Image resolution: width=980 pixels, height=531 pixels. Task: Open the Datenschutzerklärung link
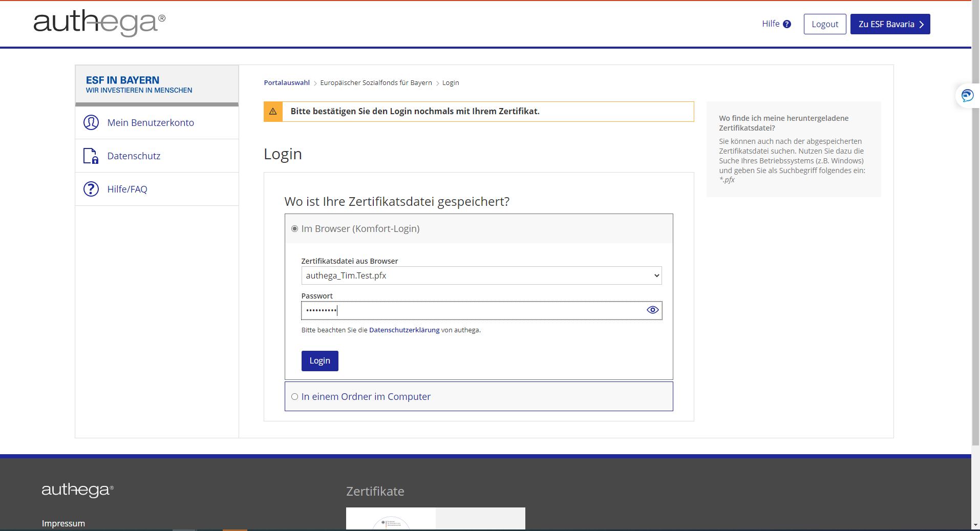click(404, 330)
